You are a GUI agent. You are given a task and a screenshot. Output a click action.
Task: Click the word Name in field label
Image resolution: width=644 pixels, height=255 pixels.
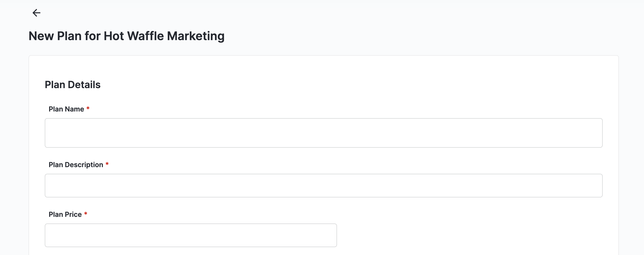point(75,109)
